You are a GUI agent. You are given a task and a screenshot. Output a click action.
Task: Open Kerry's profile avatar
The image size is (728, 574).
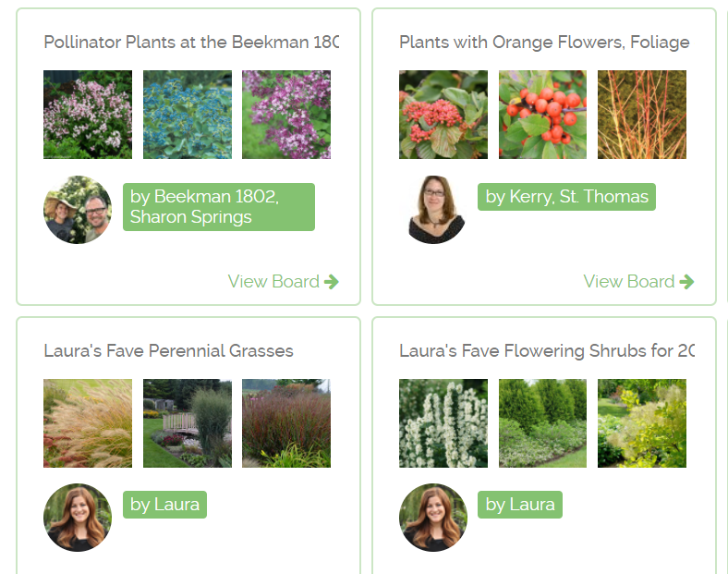[433, 210]
